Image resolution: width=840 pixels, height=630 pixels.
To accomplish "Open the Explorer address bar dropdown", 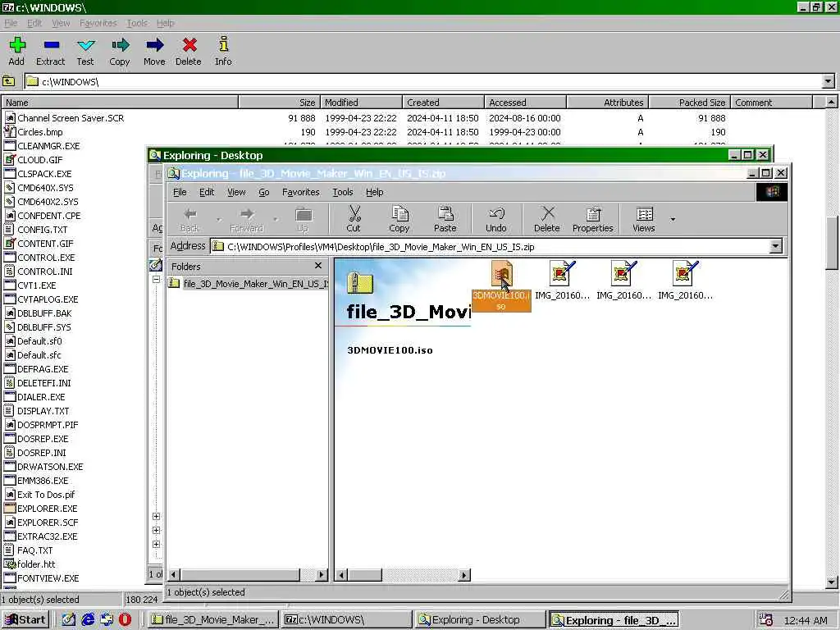I will click(775, 246).
